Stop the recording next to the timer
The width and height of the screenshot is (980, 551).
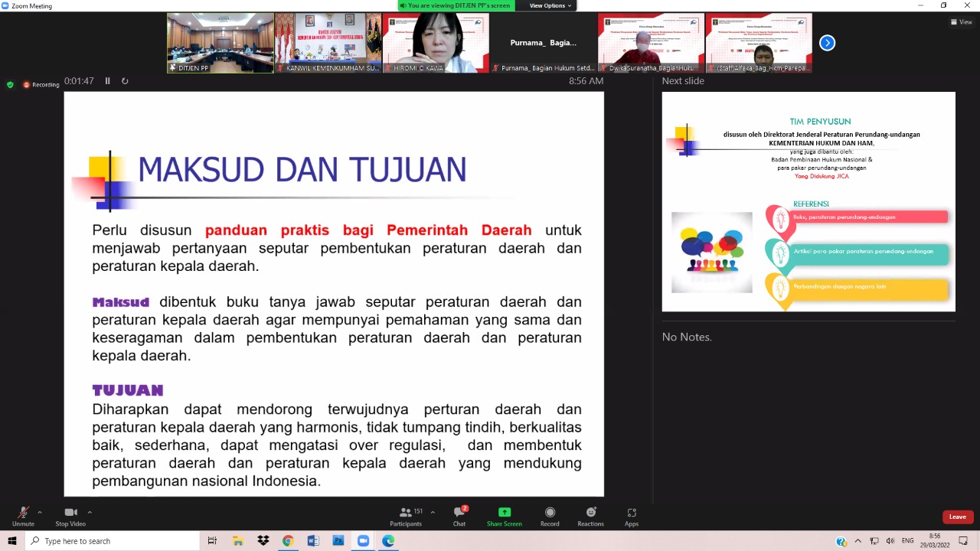point(125,81)
